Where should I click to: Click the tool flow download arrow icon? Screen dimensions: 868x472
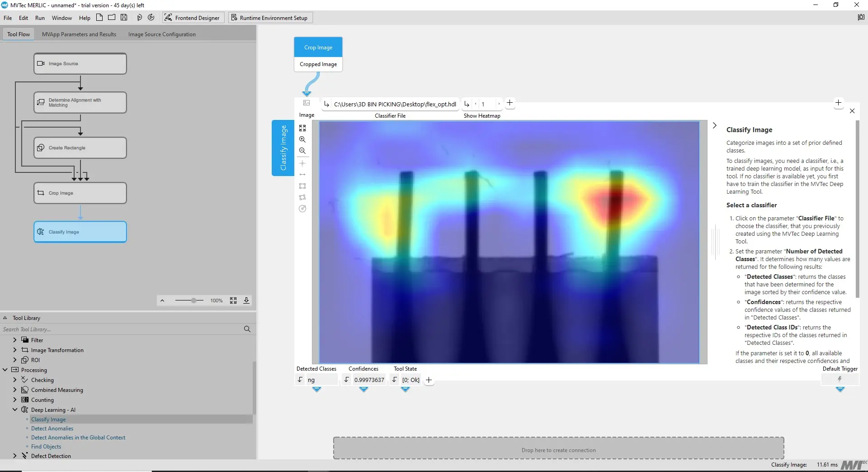coord(246,300)
